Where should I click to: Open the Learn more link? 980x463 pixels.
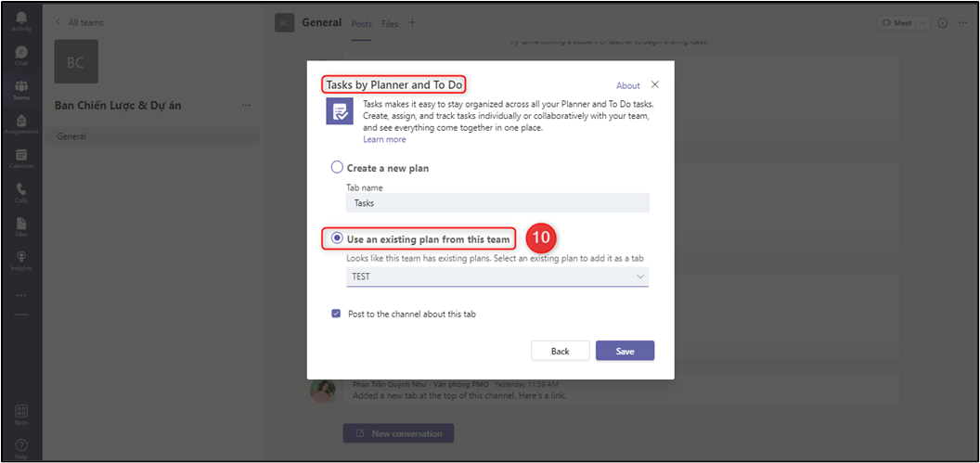tap(384, 139)
